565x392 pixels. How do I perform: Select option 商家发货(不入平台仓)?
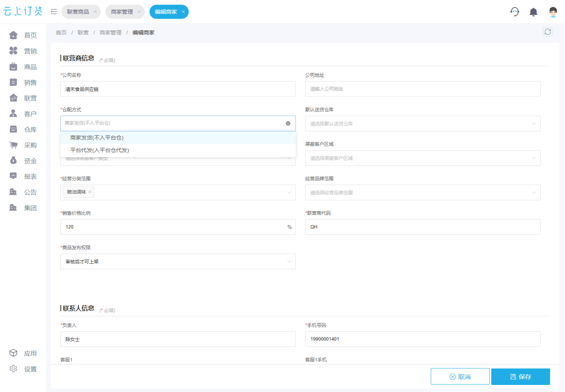point(178,138)
